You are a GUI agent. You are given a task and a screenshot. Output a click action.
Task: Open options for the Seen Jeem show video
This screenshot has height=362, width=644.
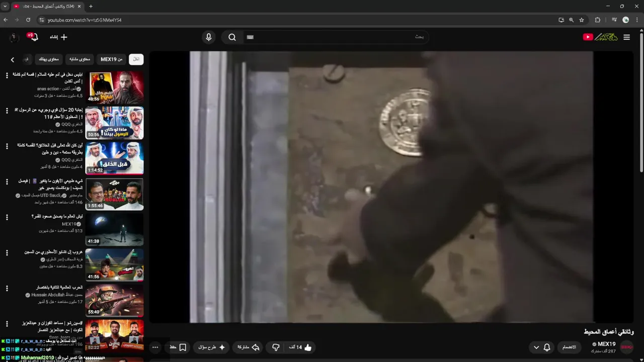coord(7,324)
